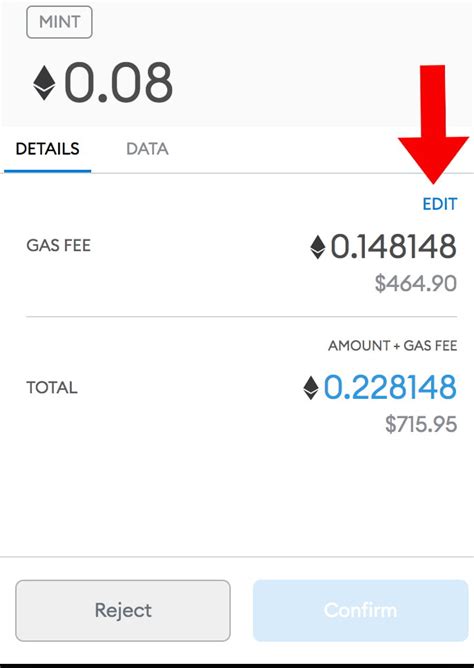This screenshot has width=474, height=668.
Task: Click the TOTAL label
Action: 52,388
